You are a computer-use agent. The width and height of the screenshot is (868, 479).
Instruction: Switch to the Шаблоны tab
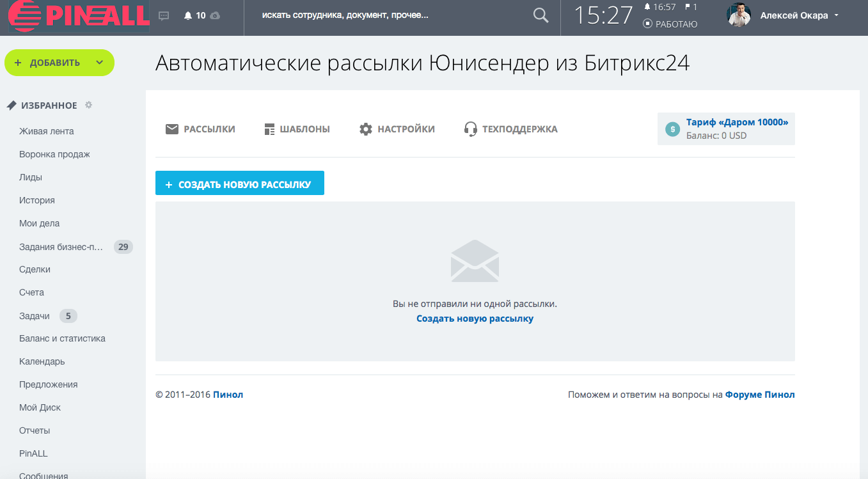297,129
